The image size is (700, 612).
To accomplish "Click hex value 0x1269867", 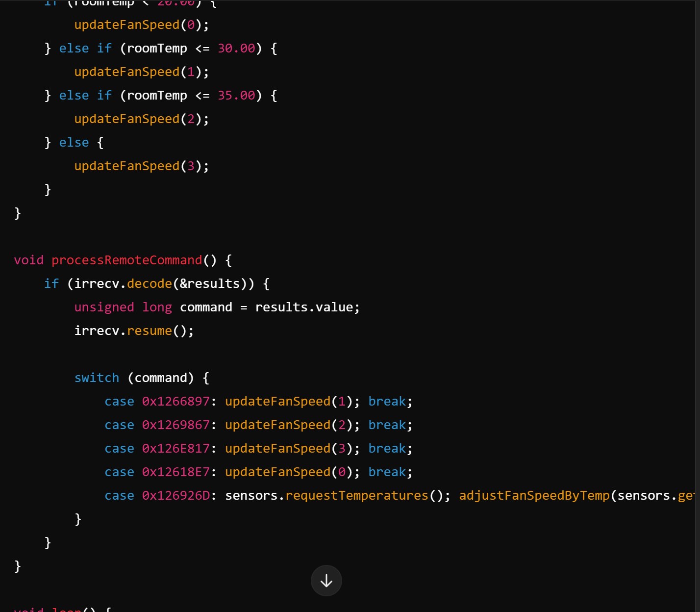I will [x=176, y=425].
